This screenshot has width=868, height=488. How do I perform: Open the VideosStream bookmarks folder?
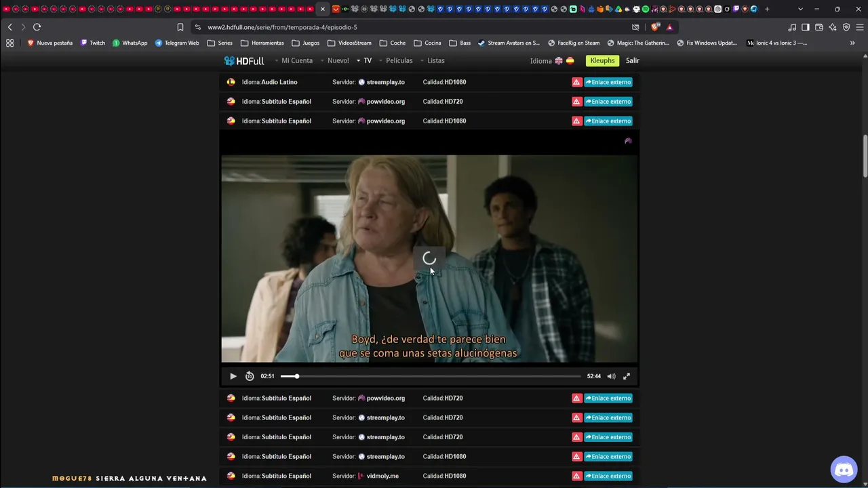coord(349,43)
